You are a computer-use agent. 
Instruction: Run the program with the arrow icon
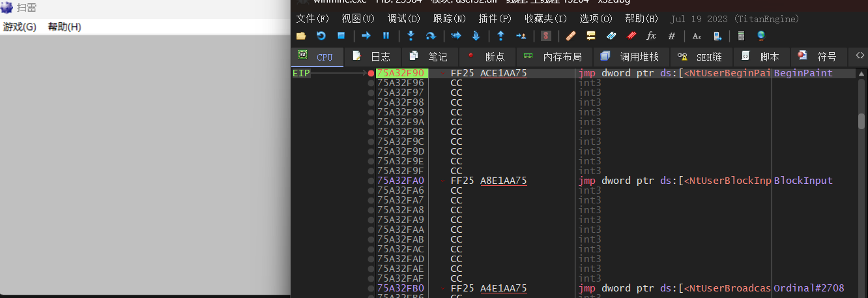click(366, 36)
